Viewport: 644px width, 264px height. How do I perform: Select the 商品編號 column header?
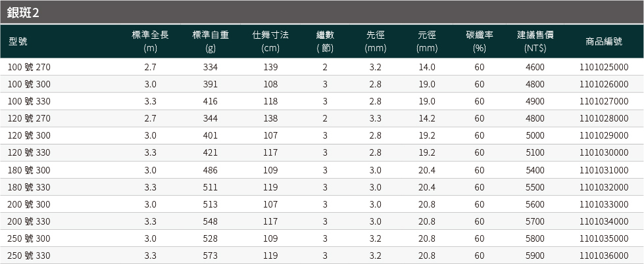click(x=604, y=41)
